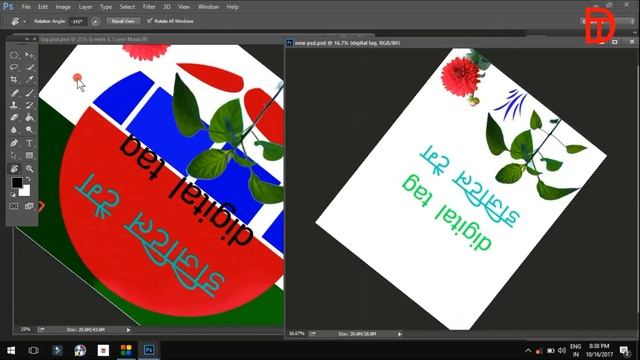Click the 25% zoom field in tag.psd window

point(25,329)
